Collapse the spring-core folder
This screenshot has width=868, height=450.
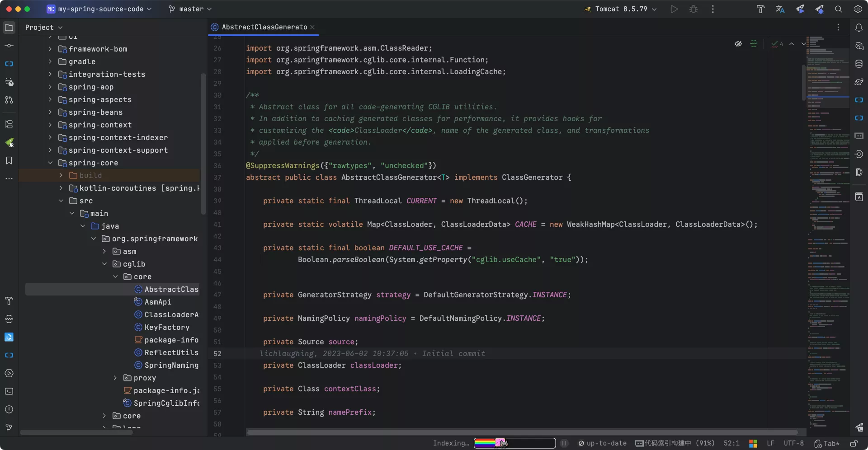[50, 163]
